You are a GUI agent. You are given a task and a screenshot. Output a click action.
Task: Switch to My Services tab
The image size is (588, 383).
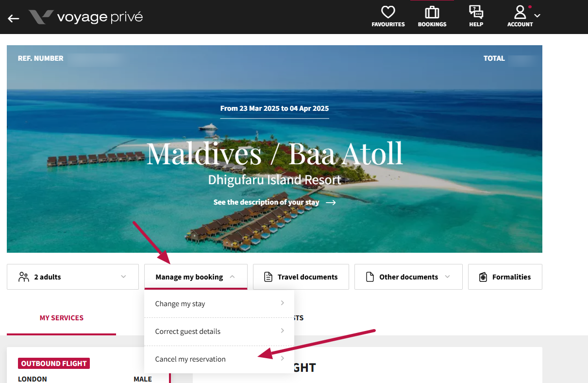tap(61, 318)
